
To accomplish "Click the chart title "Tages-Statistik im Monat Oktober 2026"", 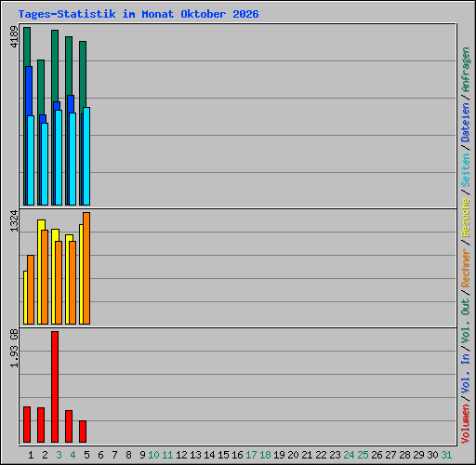I will (x=139, y=14).
